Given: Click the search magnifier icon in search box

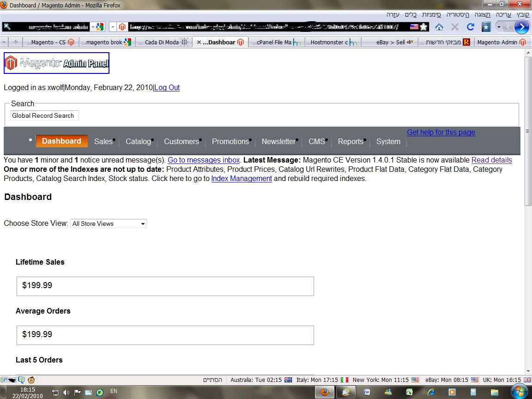Looking at the screenshot, I should 7,27.
